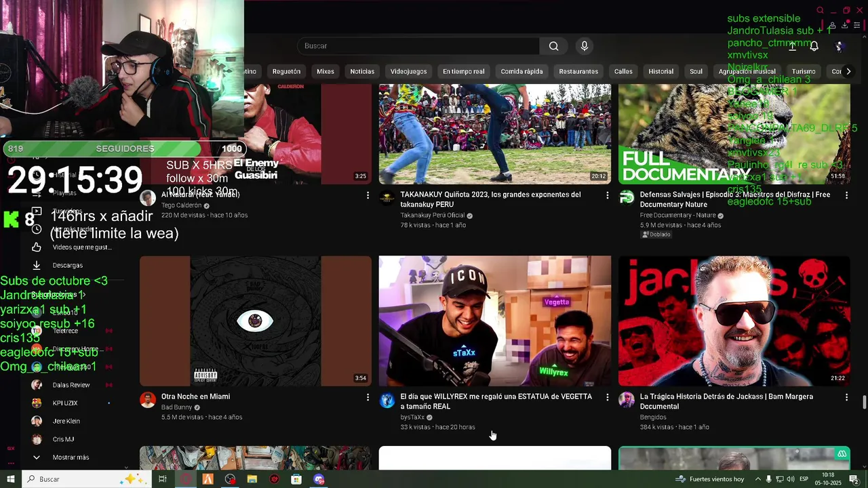Click the browser search icon in title bar

click(x=820, y=10)
